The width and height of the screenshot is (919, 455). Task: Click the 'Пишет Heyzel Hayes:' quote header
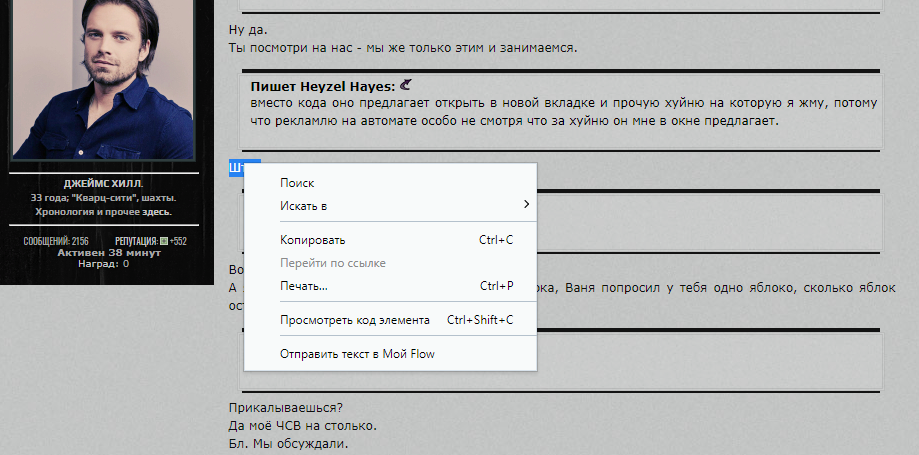[323, 87]
